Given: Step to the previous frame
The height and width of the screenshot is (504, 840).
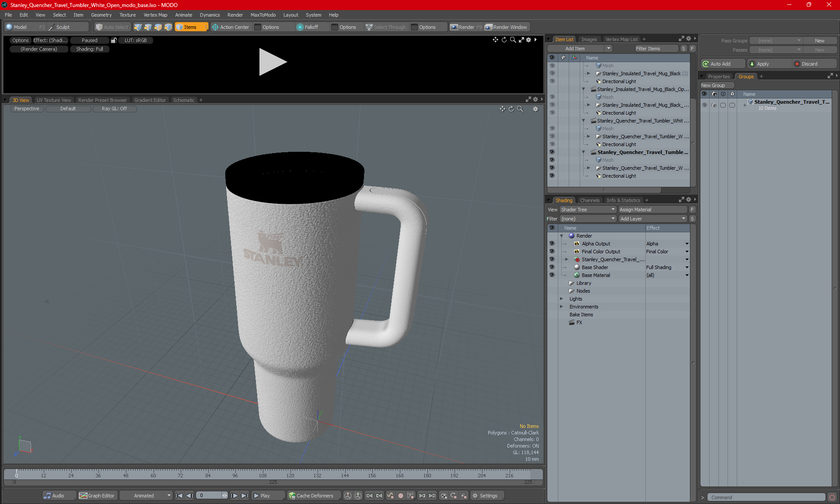Looking at the screenshot, I should point(189,496).
